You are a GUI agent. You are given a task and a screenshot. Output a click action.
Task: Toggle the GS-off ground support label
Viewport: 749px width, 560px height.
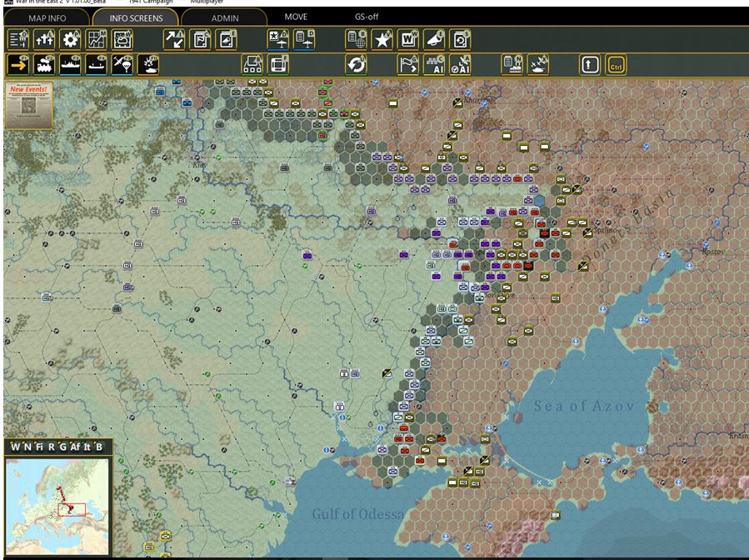tap(367, 17)
